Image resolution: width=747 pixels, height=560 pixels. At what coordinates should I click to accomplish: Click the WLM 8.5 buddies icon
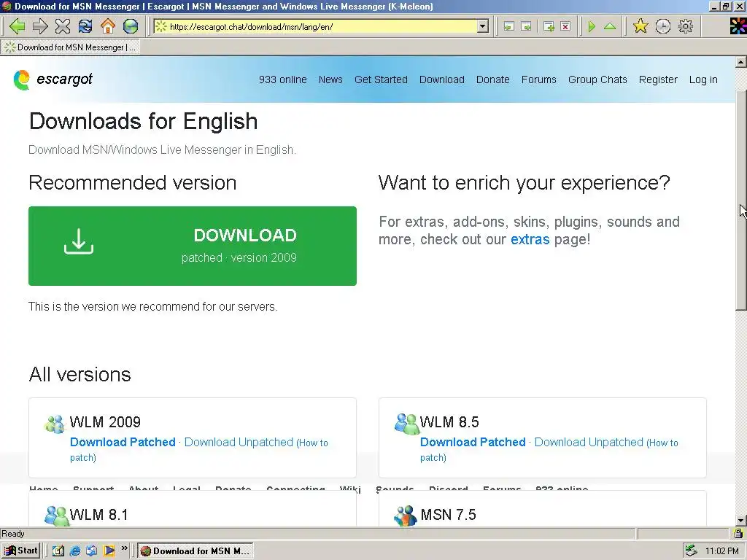(406, 424)
